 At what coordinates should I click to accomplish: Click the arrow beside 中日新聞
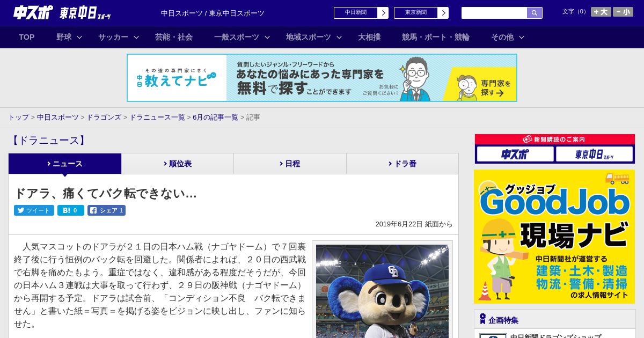coord(383,13)
